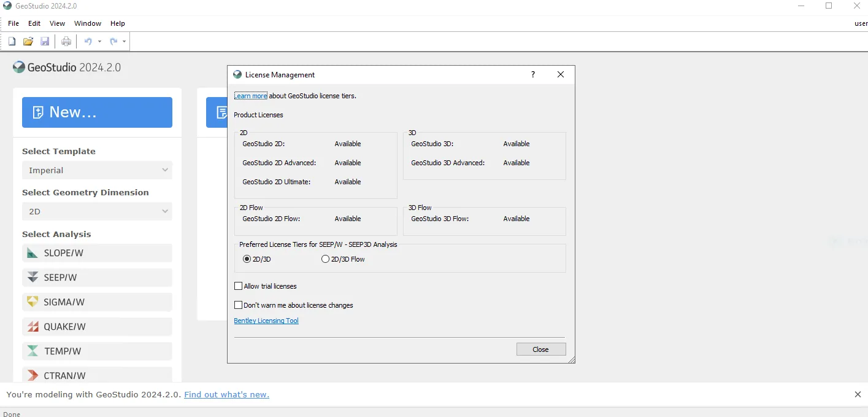Select the CTRAN/W analysis

(x=97, y=375)
